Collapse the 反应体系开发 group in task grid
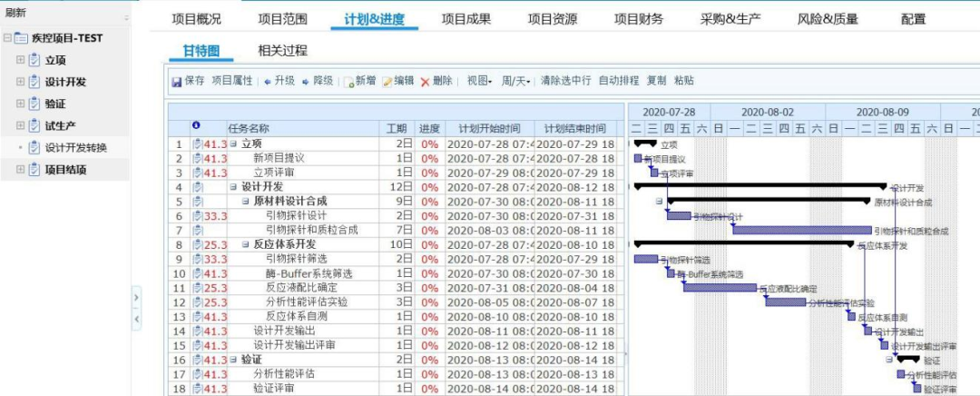 [x=245, y=244]
